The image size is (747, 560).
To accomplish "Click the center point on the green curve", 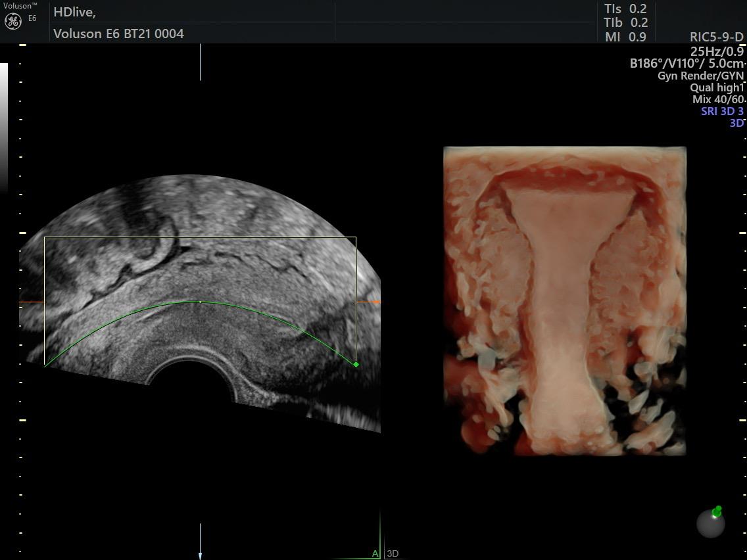I will (x=200, y=302).
